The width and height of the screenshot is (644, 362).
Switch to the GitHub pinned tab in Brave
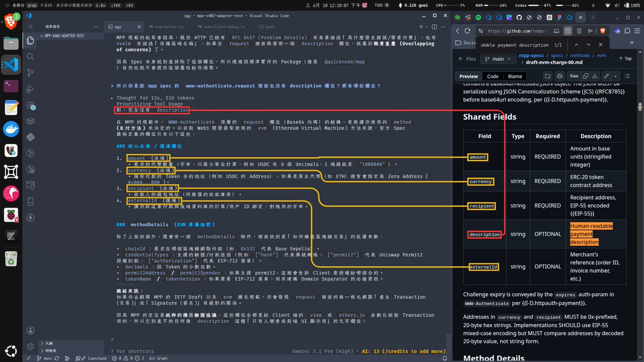pyautogui.click(x=518, y=17)
